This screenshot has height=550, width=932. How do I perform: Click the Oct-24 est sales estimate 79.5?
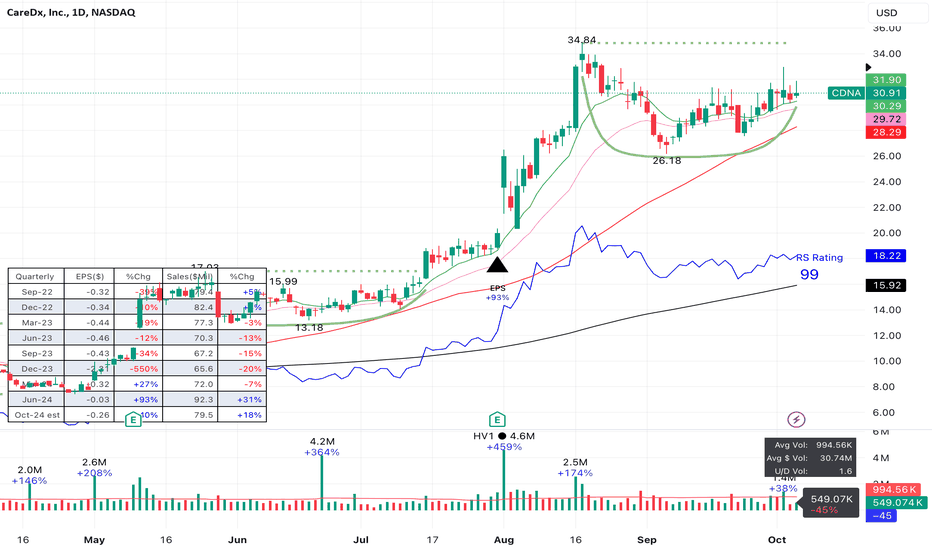click(x=203, y=415)
